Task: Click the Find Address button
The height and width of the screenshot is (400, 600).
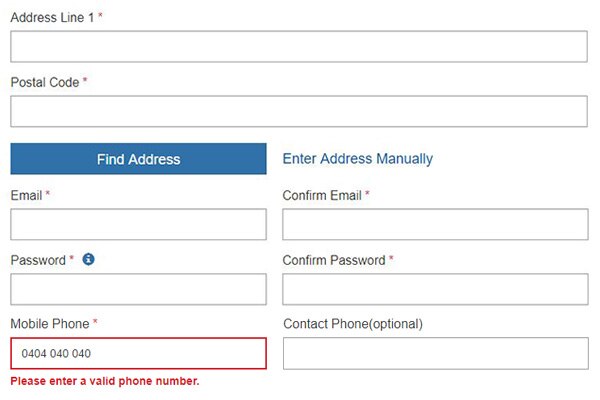Action: 139,159
